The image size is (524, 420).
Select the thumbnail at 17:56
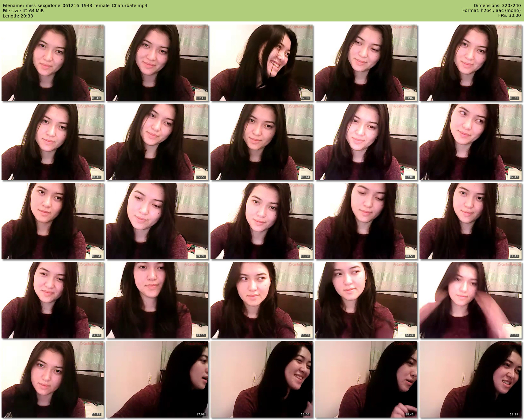[262, 379]
